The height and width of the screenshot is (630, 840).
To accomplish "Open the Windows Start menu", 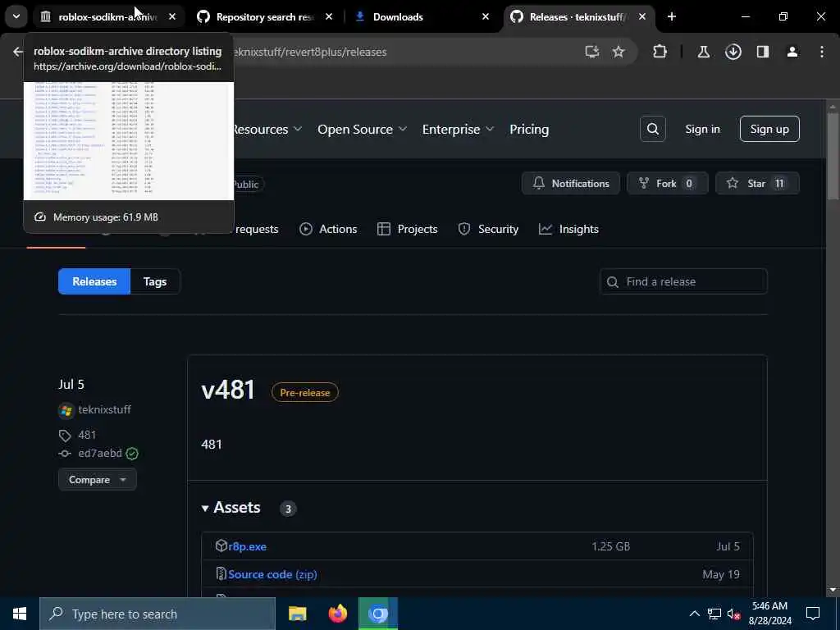I will coord(20,614).
